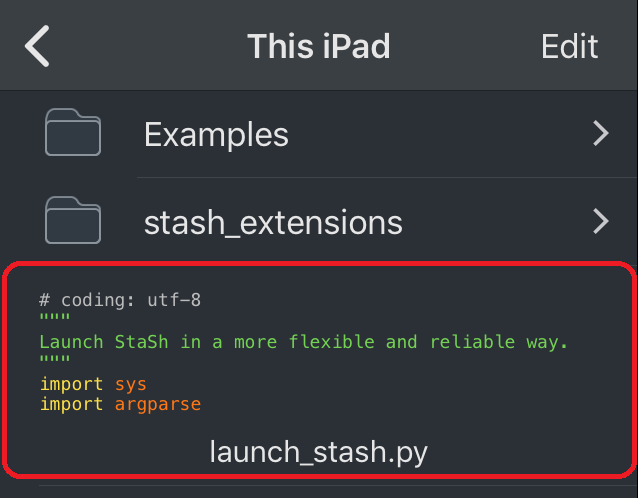This screenshot has height=498, width=638.
Task: Select the stash_extensions folder name
Action: tap(273, 223)
